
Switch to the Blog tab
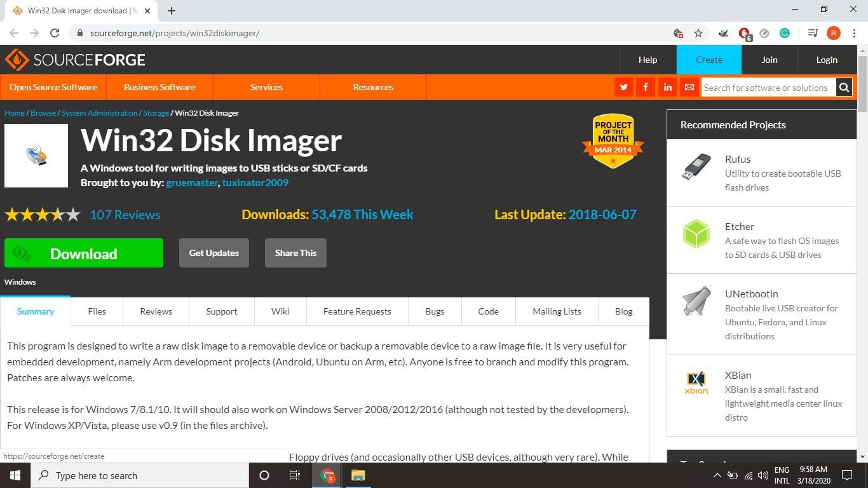tap(624, 311)
